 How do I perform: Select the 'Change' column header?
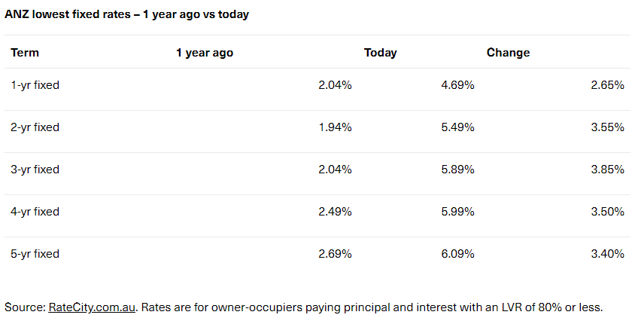(x=508, y=53)
